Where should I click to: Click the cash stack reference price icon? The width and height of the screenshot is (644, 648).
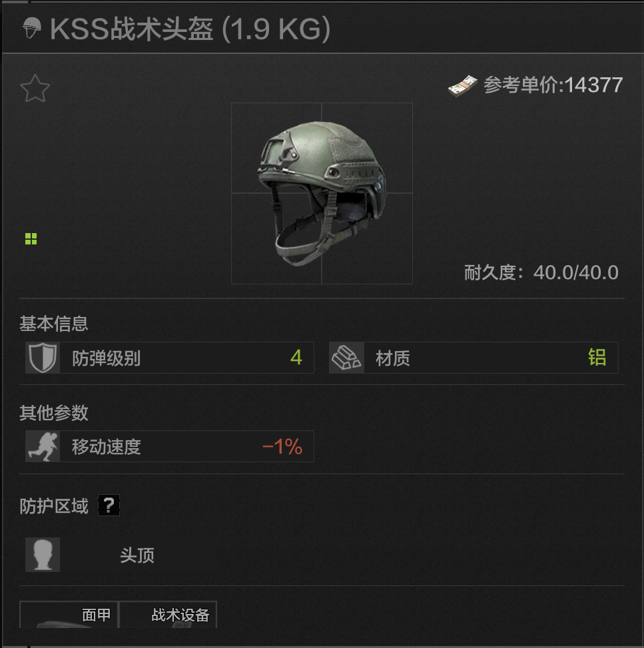pyautogui.click(x=463, y=86)
